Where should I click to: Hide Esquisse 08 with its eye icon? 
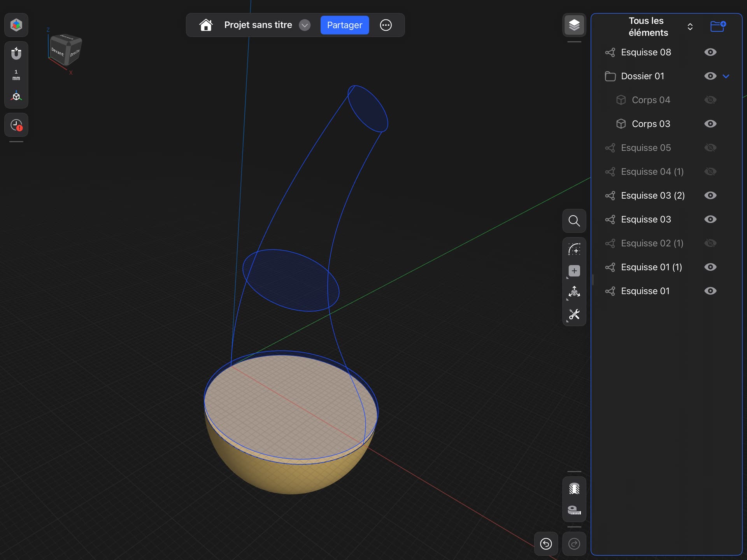point(710,52)
